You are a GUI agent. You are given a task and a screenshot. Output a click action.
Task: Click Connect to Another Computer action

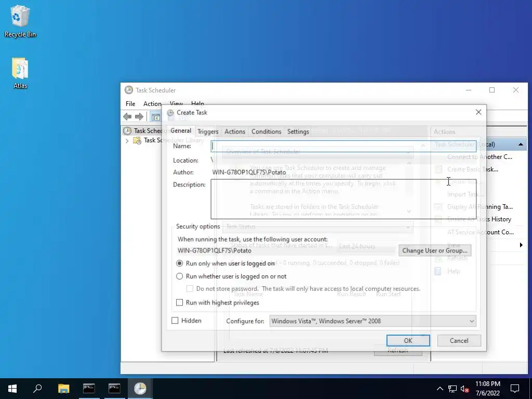point(480,157)
